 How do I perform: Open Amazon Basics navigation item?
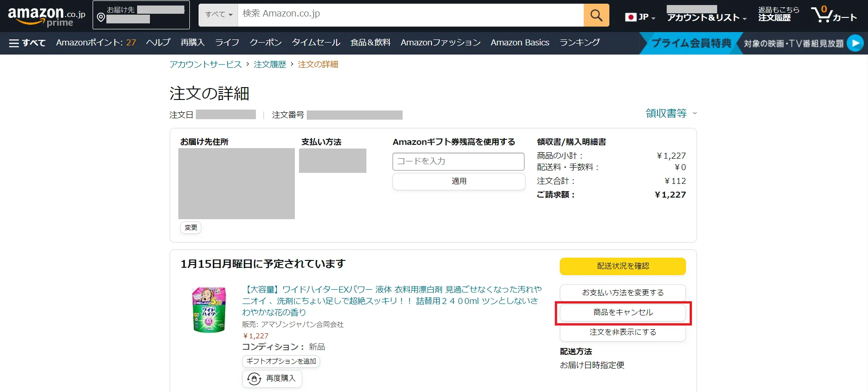pos(520,43)
